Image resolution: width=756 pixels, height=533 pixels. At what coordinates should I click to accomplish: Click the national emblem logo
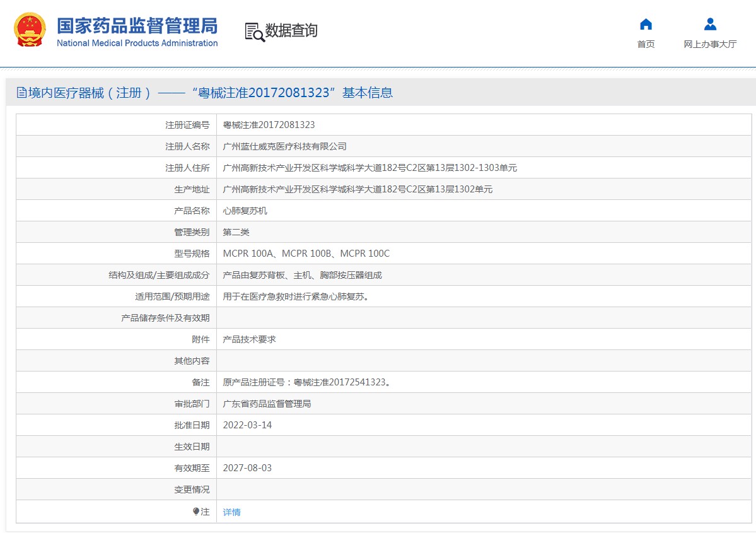pyautogui.click(x=30, y=30)
